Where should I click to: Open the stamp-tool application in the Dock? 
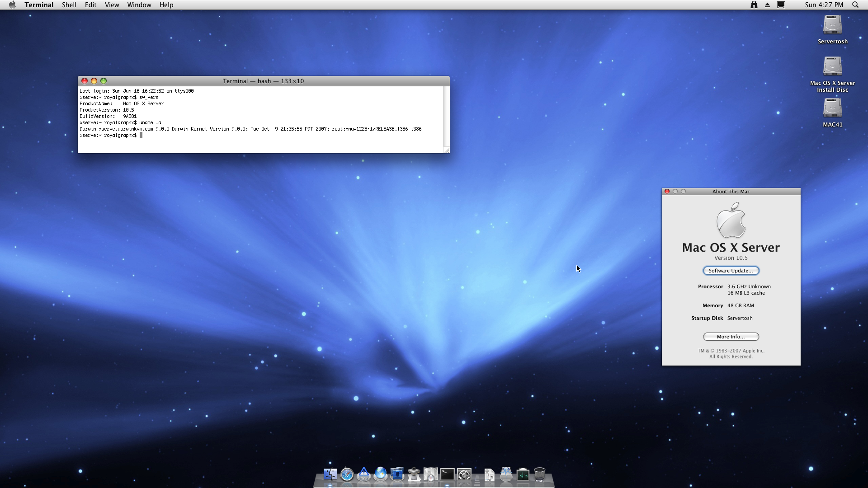coord(414,474)
